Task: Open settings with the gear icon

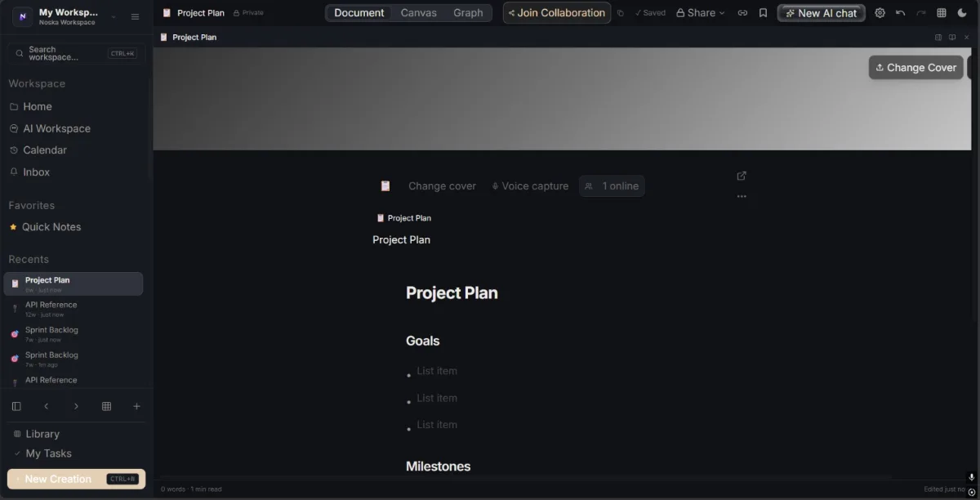Action: pos(880,13)
